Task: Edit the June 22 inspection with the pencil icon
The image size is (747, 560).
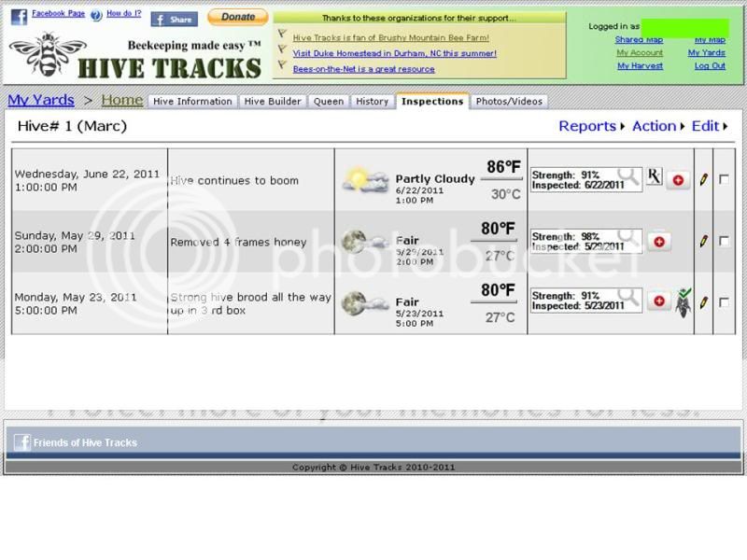Action: pyautogui.click(x=703, y=177)
